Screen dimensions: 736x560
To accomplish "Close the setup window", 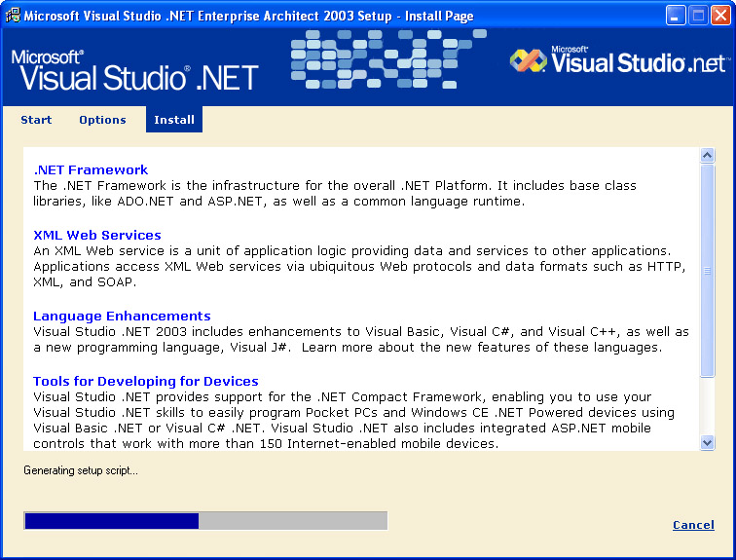I will tap(718, 16).
